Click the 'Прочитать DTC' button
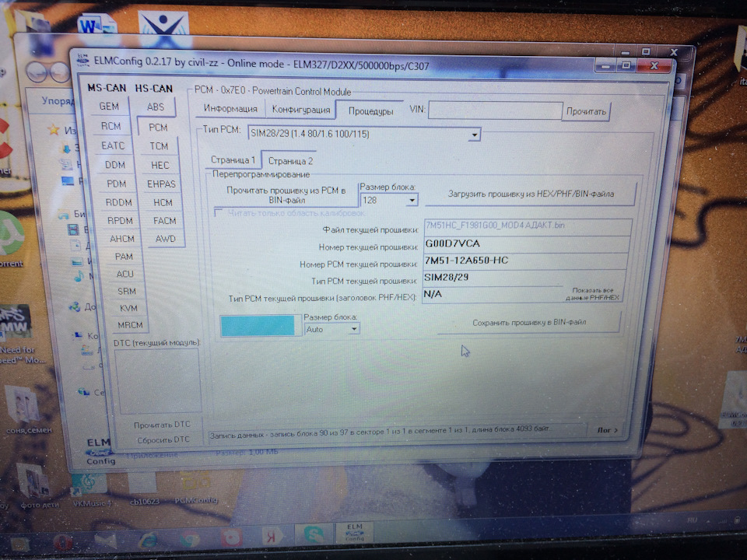Viewport: 747px width, 560px height. [x=162, y=425]
